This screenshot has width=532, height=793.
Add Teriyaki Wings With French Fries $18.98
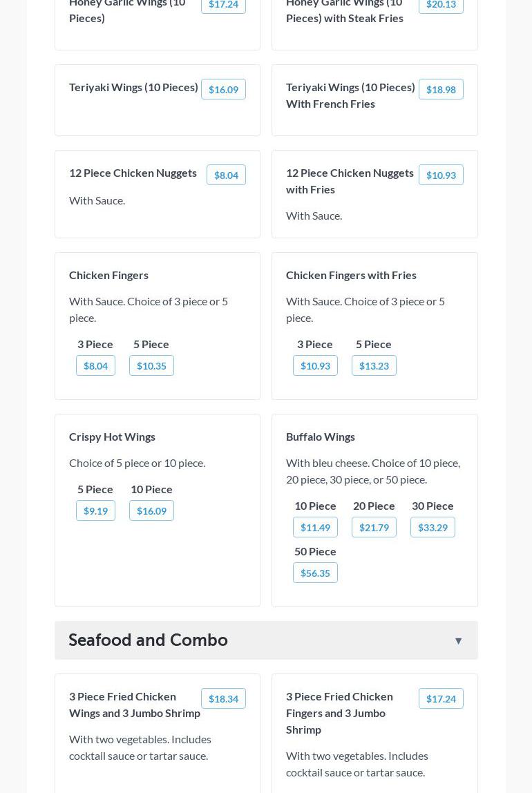tap(441, 89)
